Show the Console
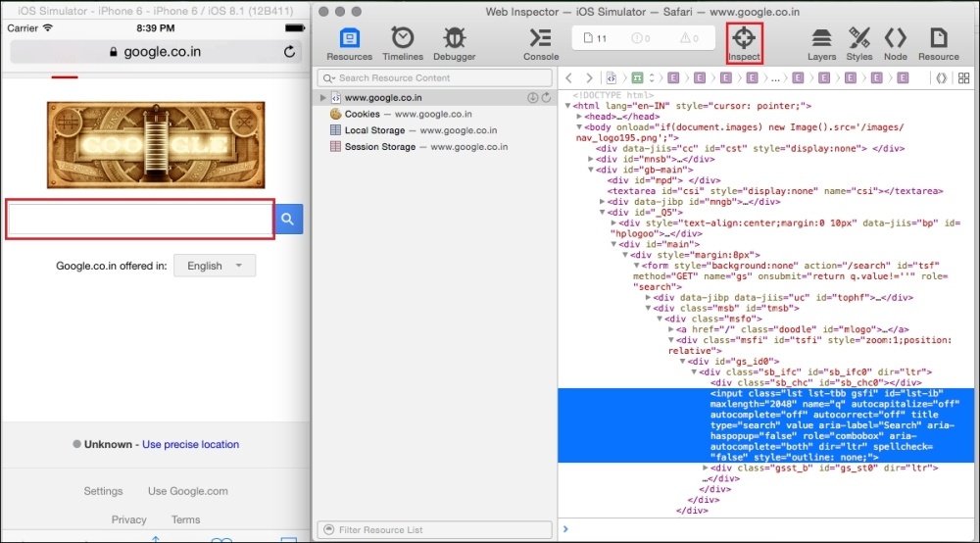980x543 pixels. (541, 44)
